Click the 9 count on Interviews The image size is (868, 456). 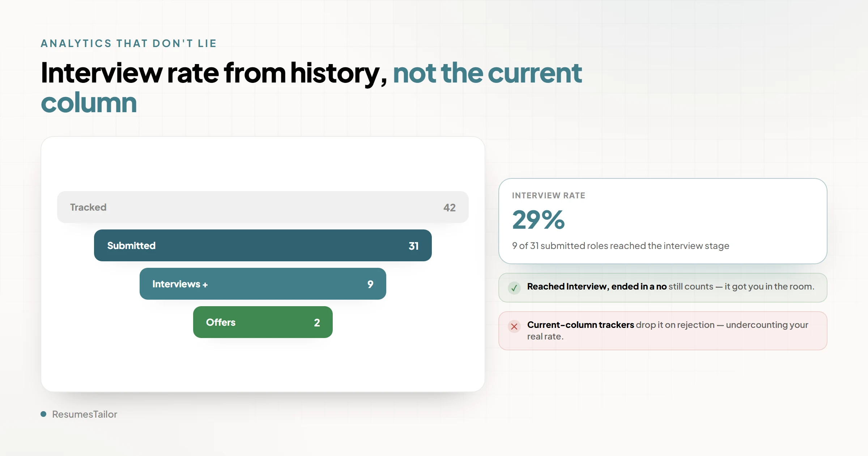click(370, 284)
